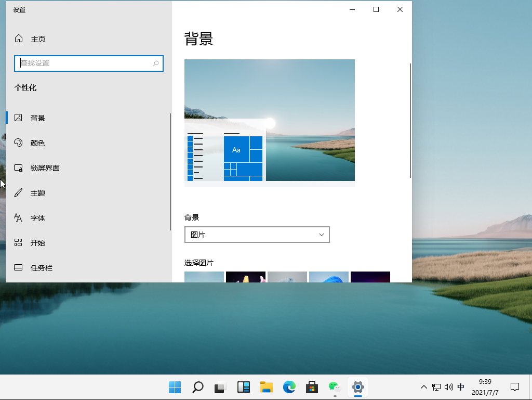Open the Windows Start button on taskbar
Image resolution: width=532 pixels, height=400 pixels.
(x=175, y=387)
